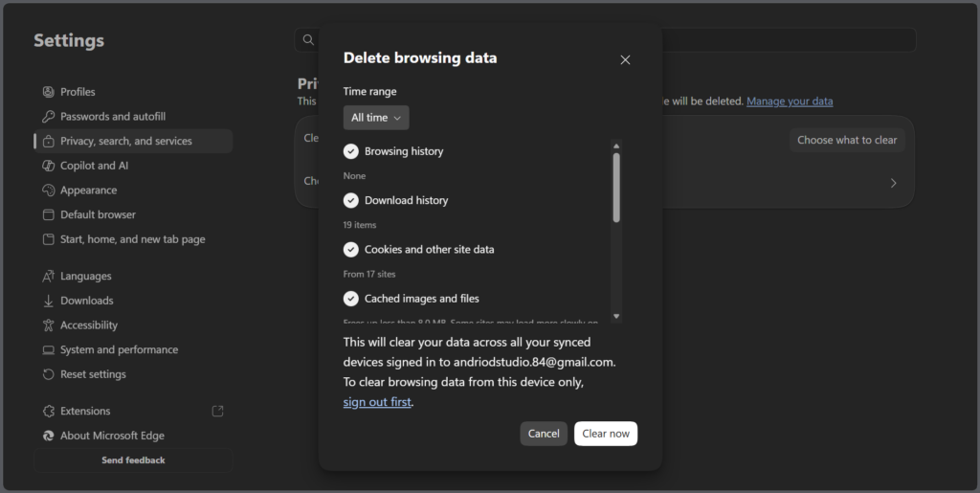The width and height of the screenshot is (980, 493).
Task: Open Passwords and autofill section
Action: [133, 116]
